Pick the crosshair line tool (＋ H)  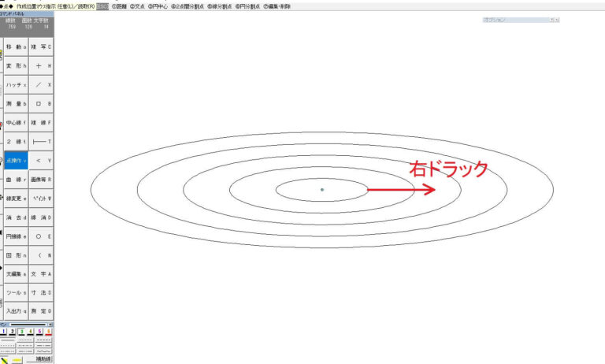pos(41,66)
